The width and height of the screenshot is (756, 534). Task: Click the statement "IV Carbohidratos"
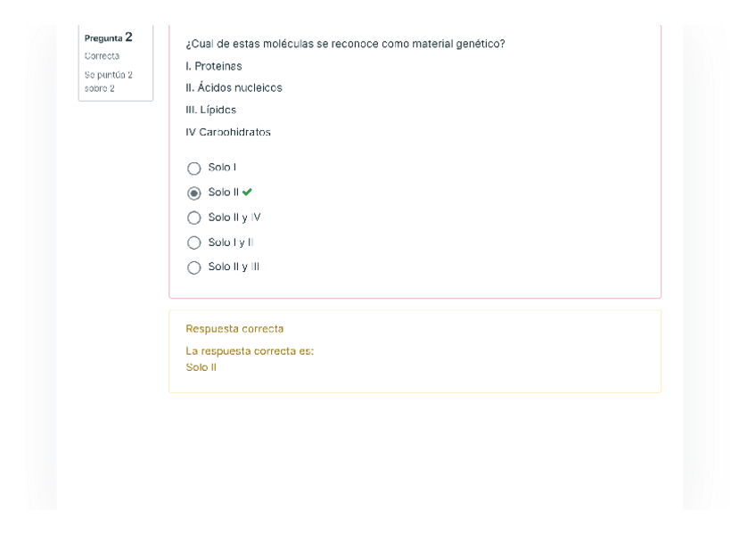coord(228,132)
